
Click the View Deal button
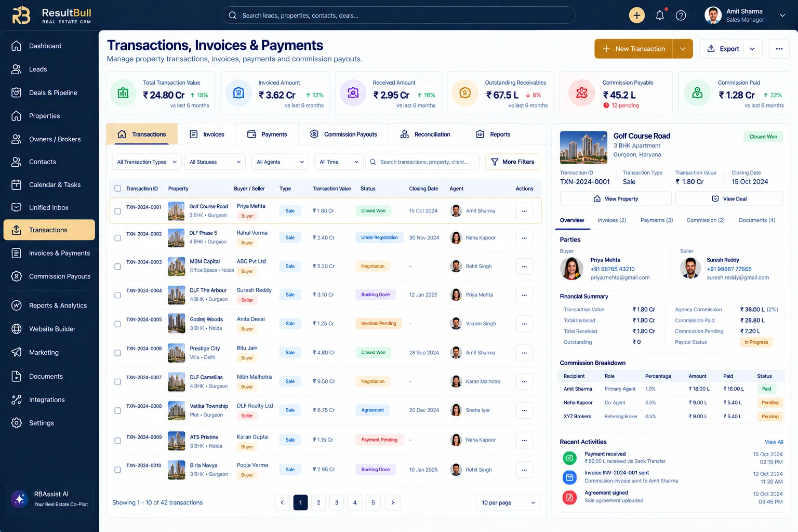point(729,199)
